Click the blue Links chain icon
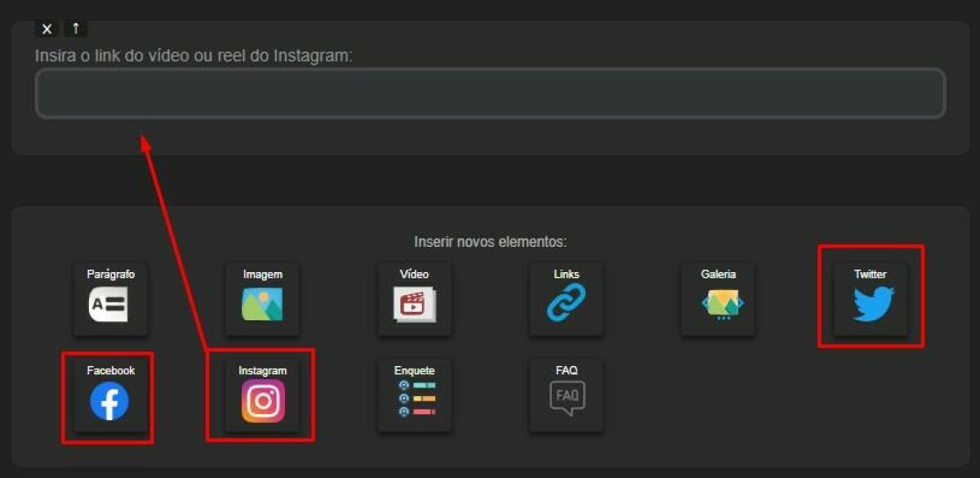 click(x=566, y=304)
